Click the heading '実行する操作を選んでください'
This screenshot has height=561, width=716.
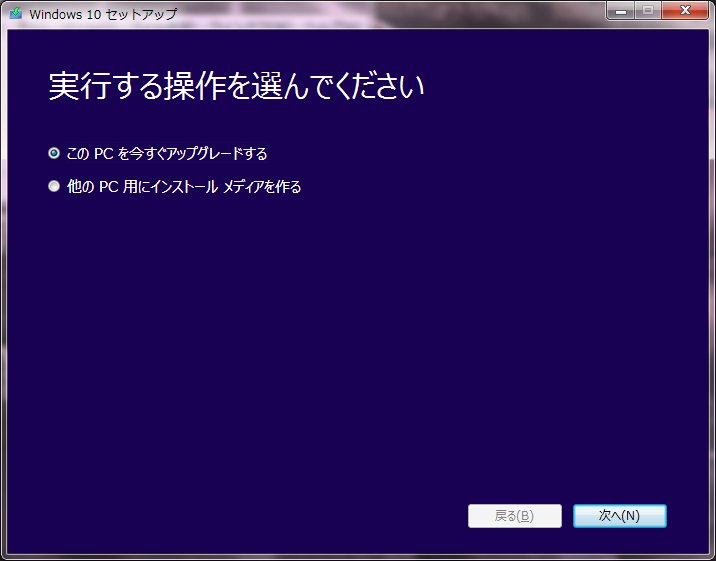pos(237,85)
